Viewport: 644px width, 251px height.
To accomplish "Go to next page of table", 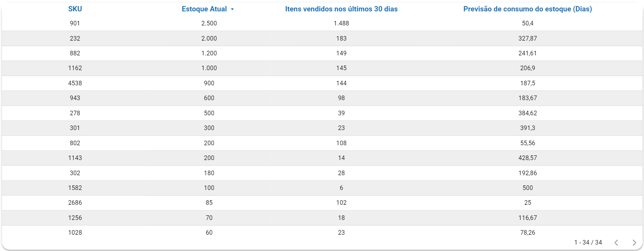I will tap(634, 243).
